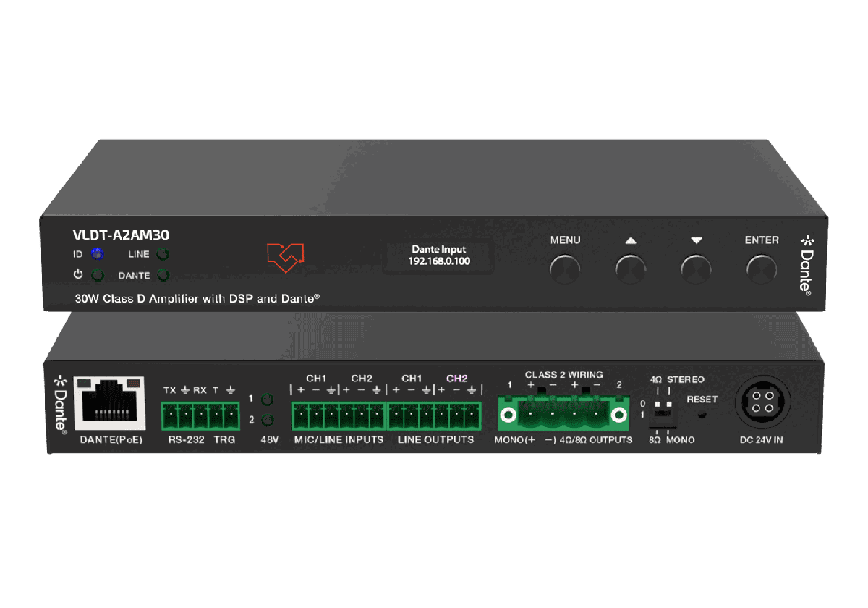
Task: Click the RJ45 Dante PoE Ethernet port
Action: (x=111, y=404)
